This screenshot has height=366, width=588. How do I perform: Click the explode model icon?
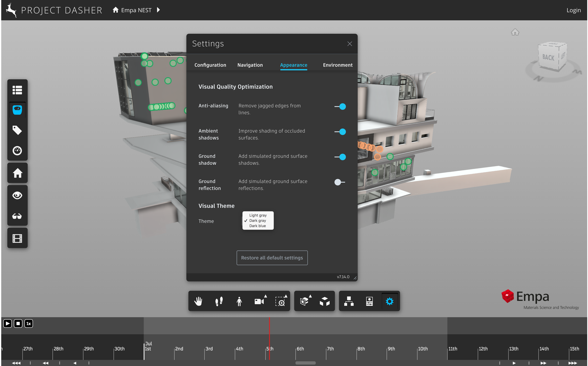click(325, 301)
